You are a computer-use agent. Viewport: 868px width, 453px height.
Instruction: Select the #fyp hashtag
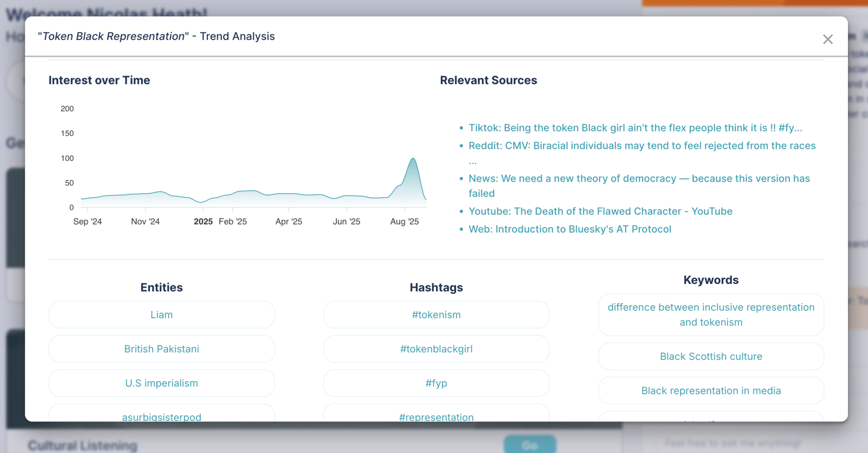436,383
